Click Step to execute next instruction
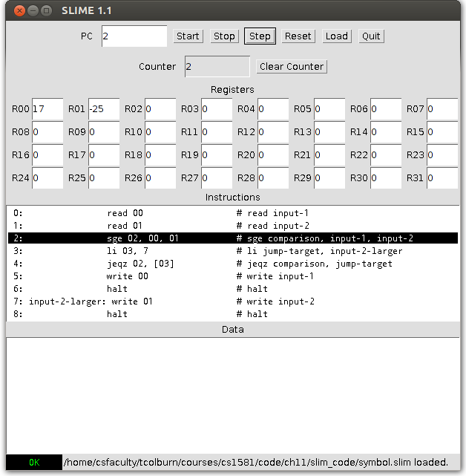 pos(260,36)
